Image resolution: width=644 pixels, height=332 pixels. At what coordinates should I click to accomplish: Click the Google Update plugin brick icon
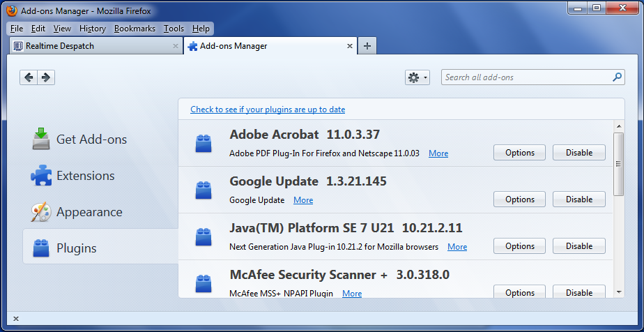[204, 190]
